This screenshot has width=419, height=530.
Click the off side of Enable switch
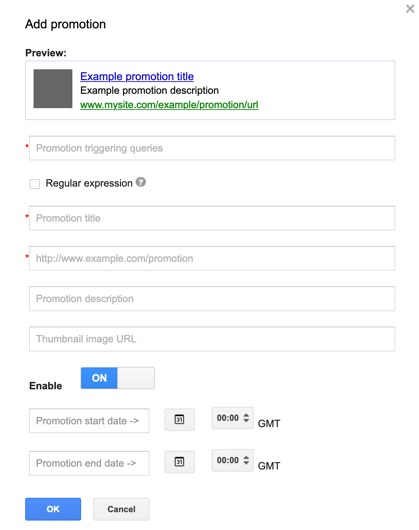coord(136,378)
